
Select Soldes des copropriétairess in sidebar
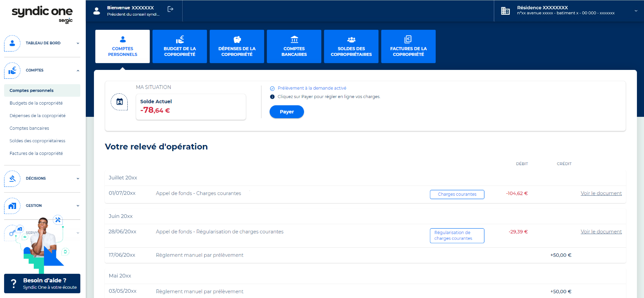(x=37, y=141)
